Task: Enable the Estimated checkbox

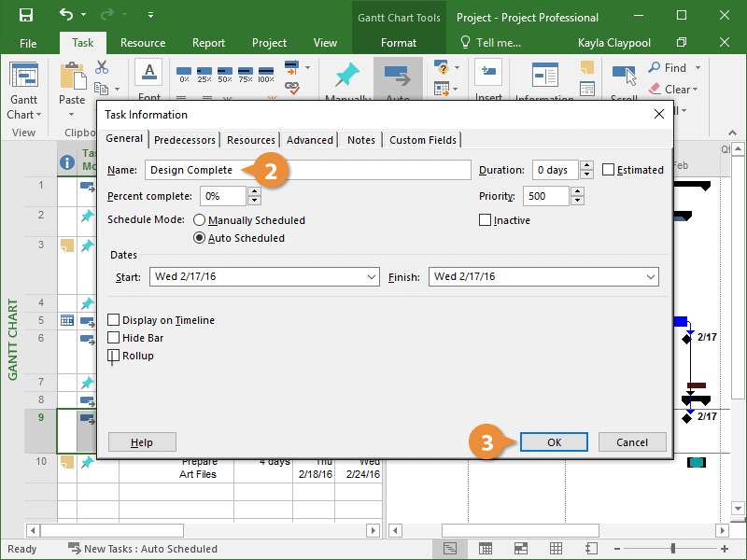Action: pos(609,170)
